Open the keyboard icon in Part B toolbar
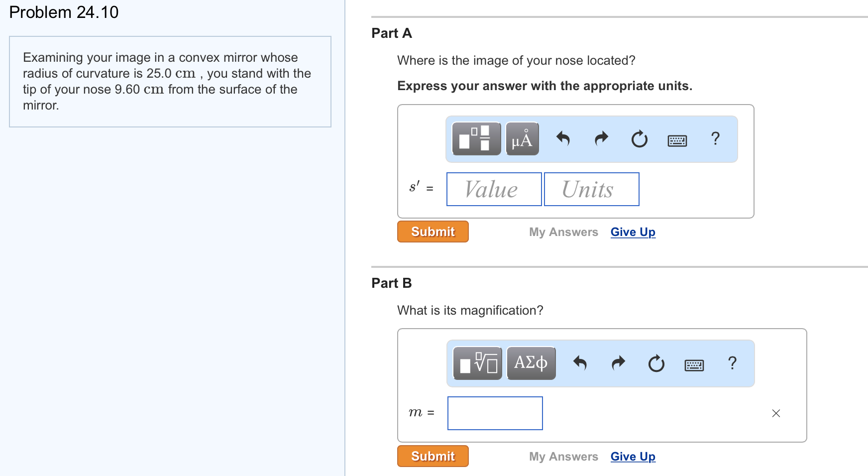 [x=694, y=364]
